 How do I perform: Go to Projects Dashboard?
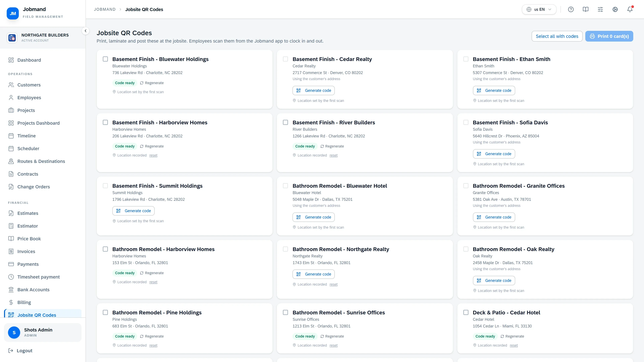point(42,123)
